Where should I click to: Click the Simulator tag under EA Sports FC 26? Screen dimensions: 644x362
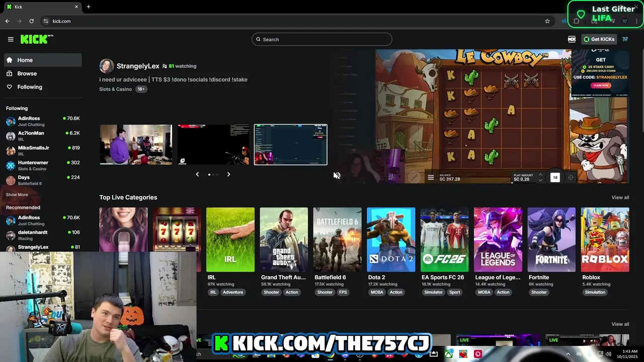(433, 292)
